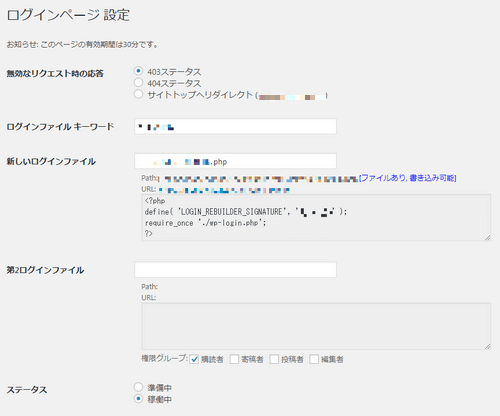Set status to 準備中
Viewport: 500px width, 416px height.
pos(138,387)
